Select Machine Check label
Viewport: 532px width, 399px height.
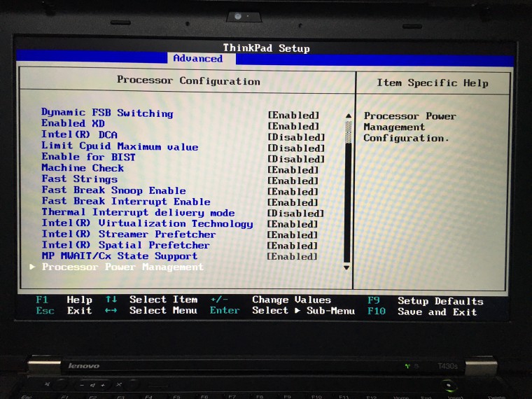[x=83, y=167]
